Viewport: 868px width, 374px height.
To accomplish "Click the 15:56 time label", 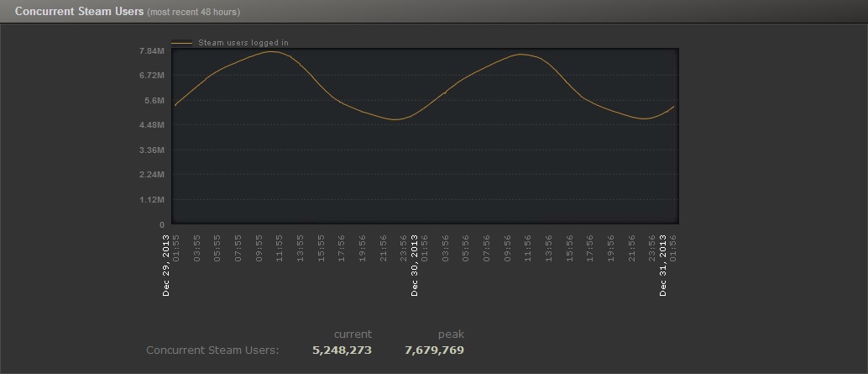I will click(x=570, y=247).
